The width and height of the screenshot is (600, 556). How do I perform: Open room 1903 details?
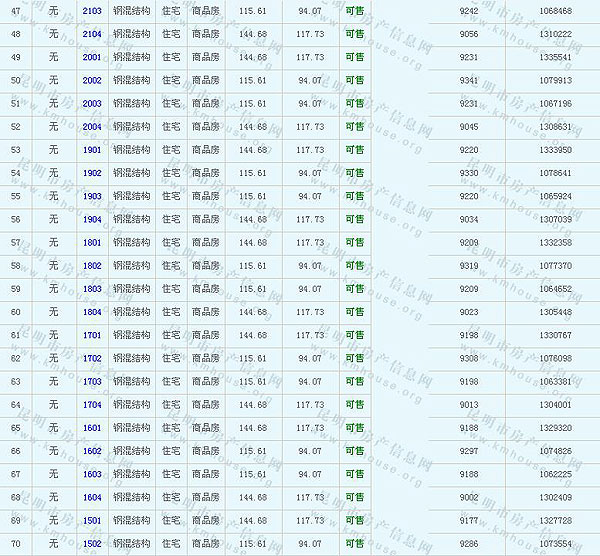(x=92, y=196)
